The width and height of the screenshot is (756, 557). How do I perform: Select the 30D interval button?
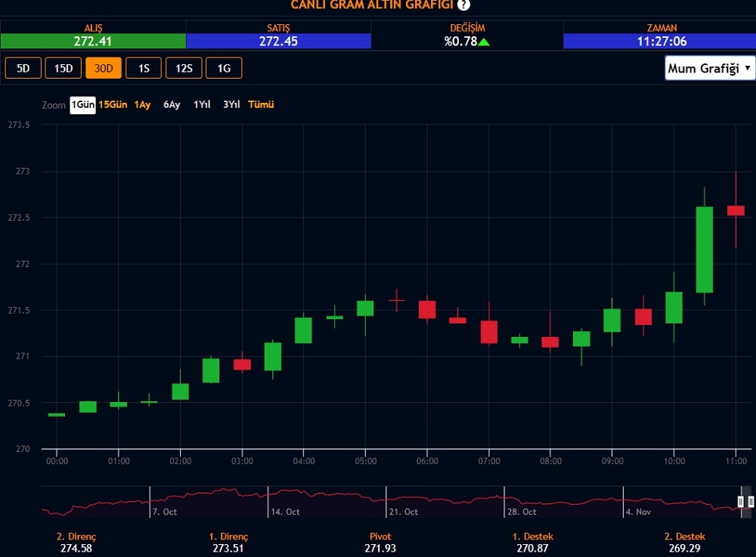[x=104, y=68]
